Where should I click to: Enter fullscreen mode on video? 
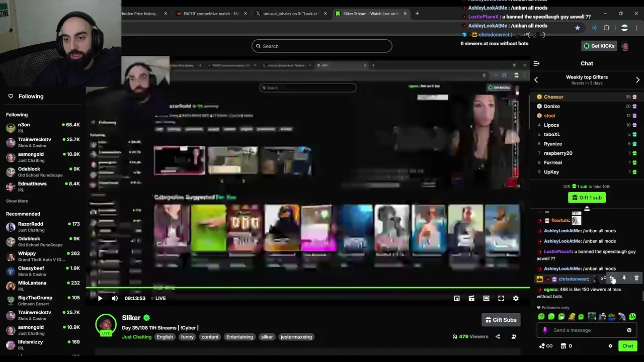coord(501,298)
